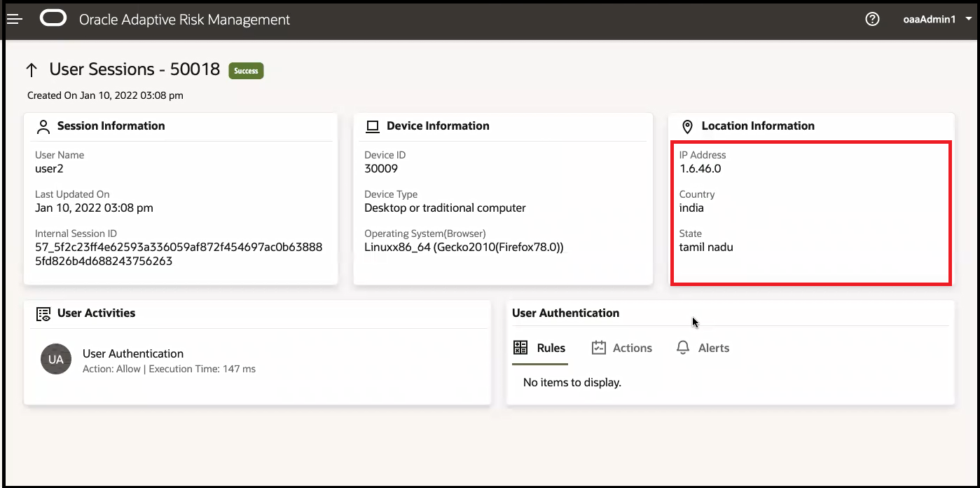Click the Device Information laptop icon
Viewport: 980px width, 488px height.
tap(373, 126)
